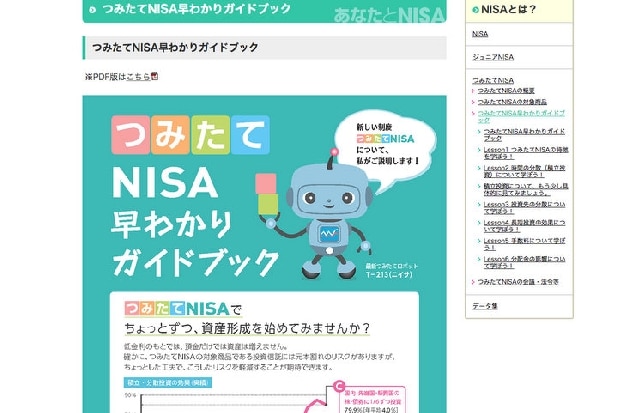The height and width of the screenshot is (413, 618).
Task: Open the Lesson1 sidebar link
Action: [526, 153]
